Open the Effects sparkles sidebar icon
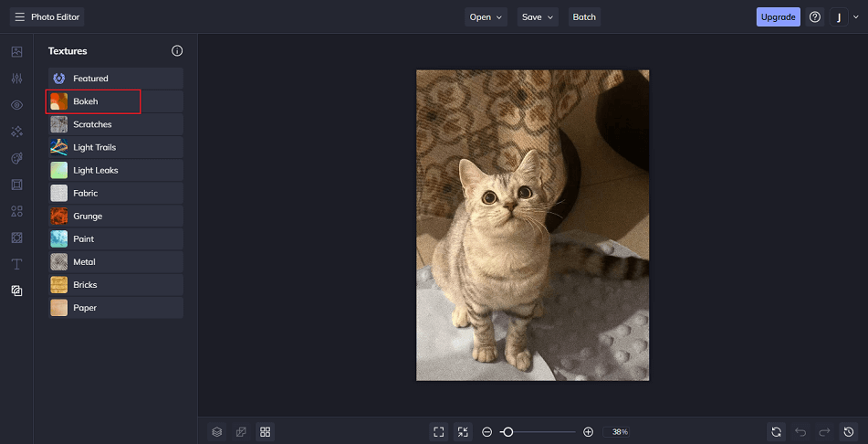This screenshot has height=444, width=868. [x=16, y=132]
